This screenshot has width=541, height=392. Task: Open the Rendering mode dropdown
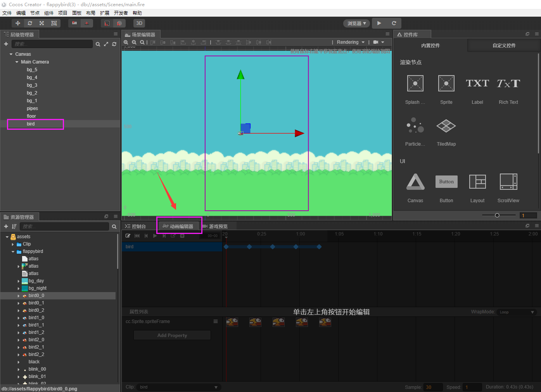[351, 42]
